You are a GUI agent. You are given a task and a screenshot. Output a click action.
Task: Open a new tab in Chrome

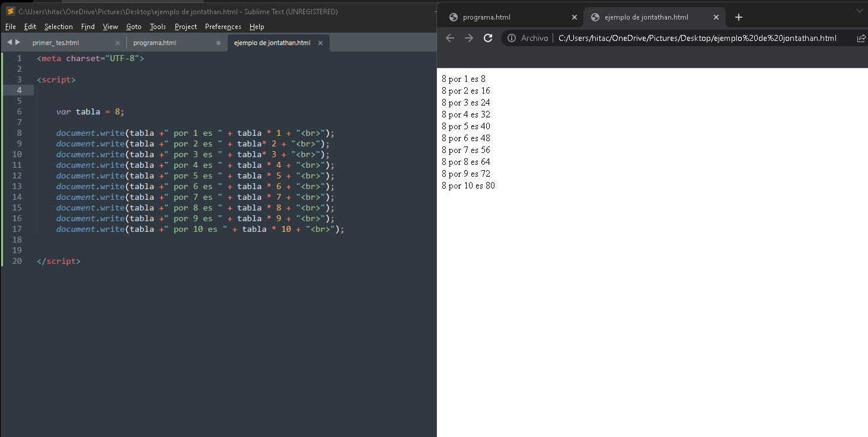[738, 17]
